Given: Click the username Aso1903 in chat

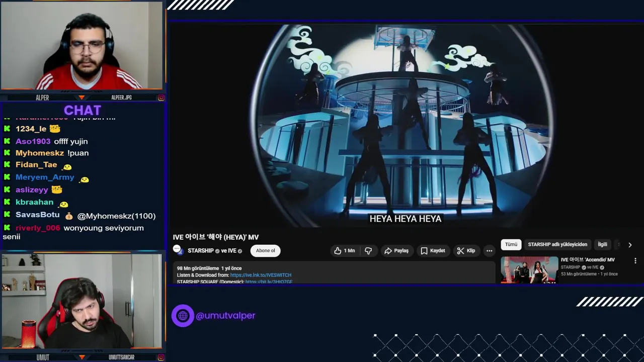Looking at the screenshot, I should (33, 141).
